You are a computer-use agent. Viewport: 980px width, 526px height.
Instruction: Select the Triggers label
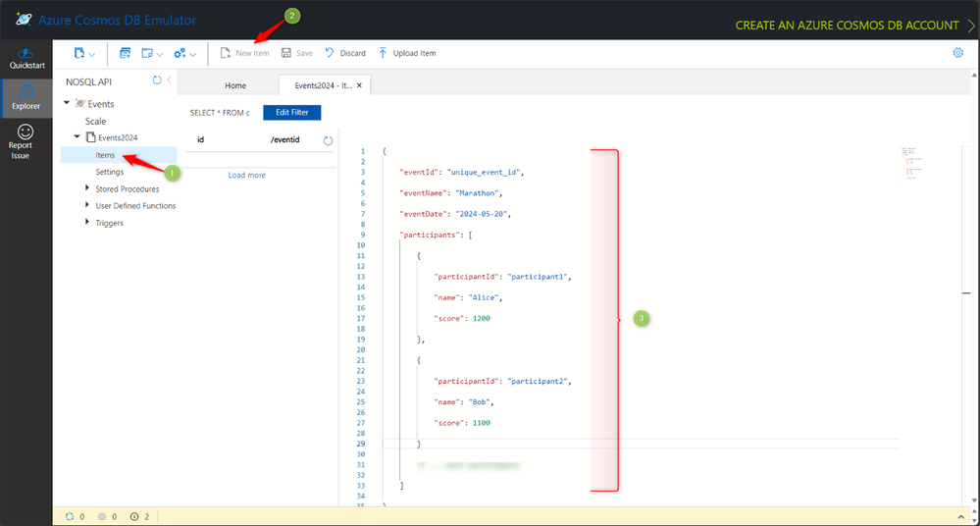pyautogui.click(x=109, y=223)
